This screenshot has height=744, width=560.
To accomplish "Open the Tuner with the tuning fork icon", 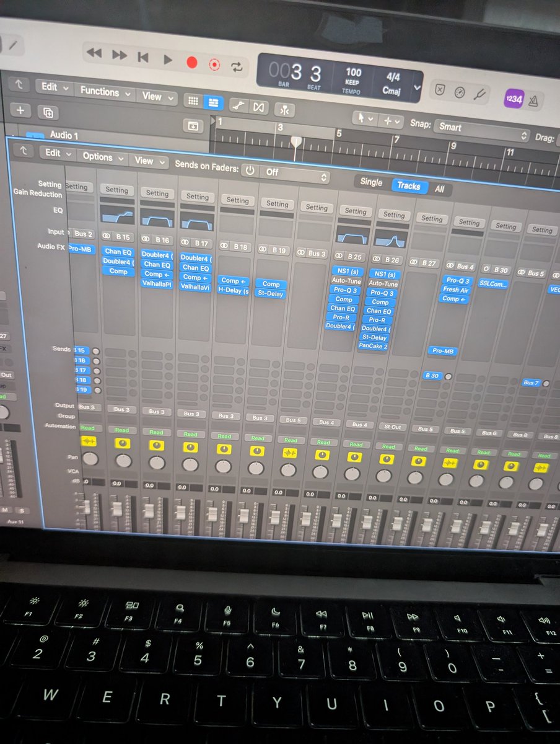I will coord(479,94).
